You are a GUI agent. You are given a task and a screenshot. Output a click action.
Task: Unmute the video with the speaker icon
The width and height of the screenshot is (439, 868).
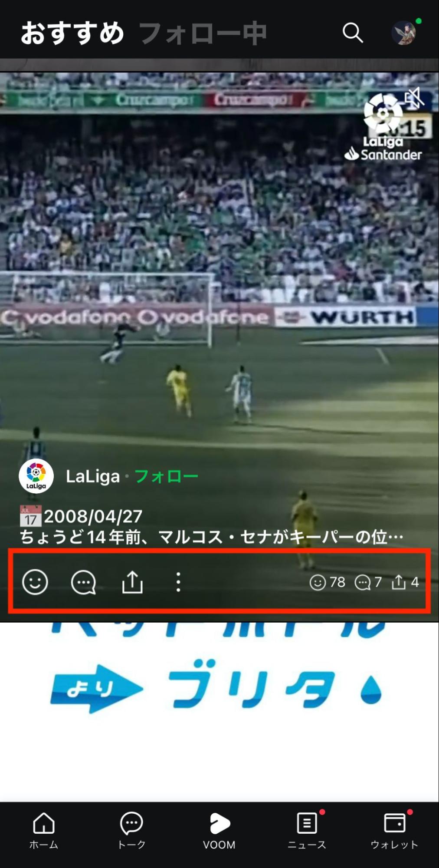coord(414,98)
